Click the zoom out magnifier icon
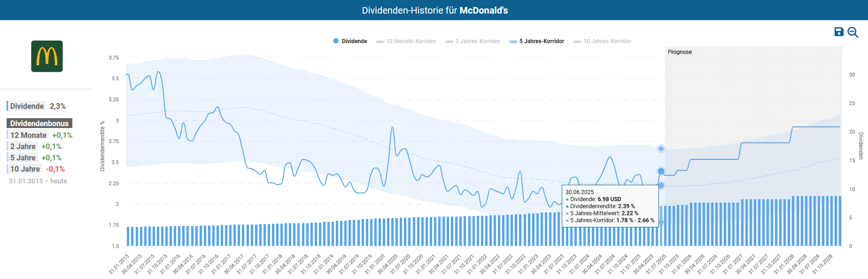Image resolution: width=868 pixels, height=279 pixels. (x=853, y=32)
